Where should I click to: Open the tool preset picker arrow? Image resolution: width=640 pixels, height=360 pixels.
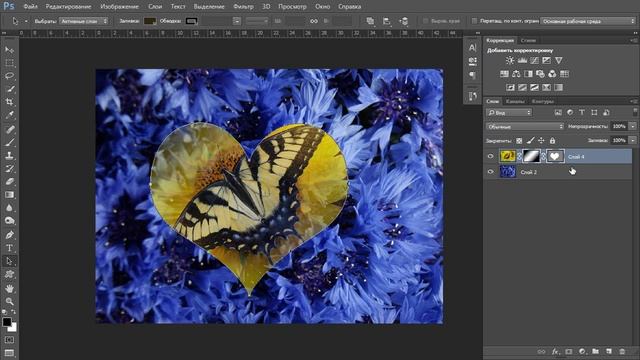(x=26, y=21)
